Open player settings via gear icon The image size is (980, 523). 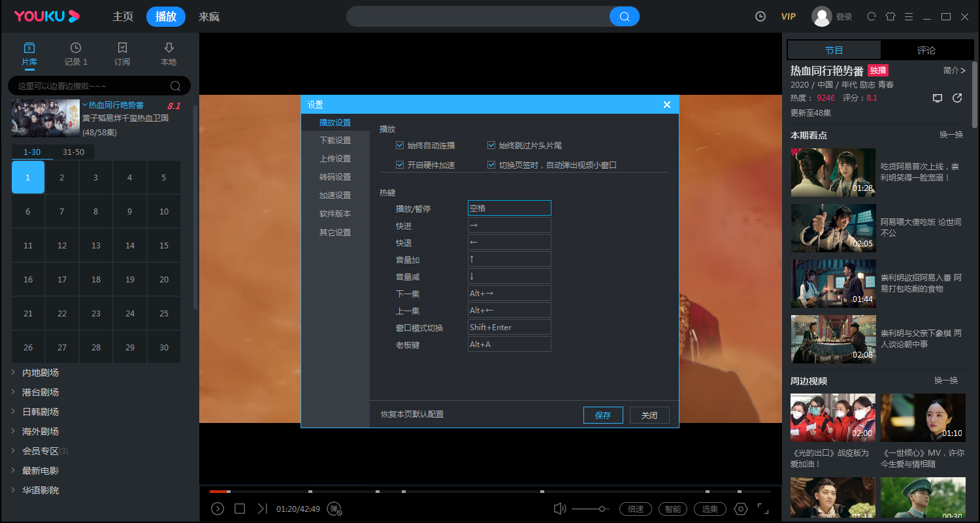pyautogui.click(x=741, y=509)
